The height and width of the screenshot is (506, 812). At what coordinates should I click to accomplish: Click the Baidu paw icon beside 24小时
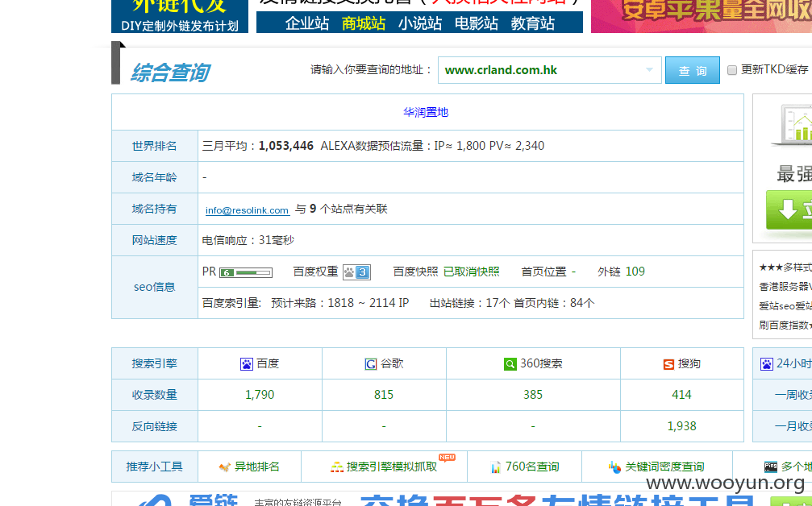pos(766,364)
